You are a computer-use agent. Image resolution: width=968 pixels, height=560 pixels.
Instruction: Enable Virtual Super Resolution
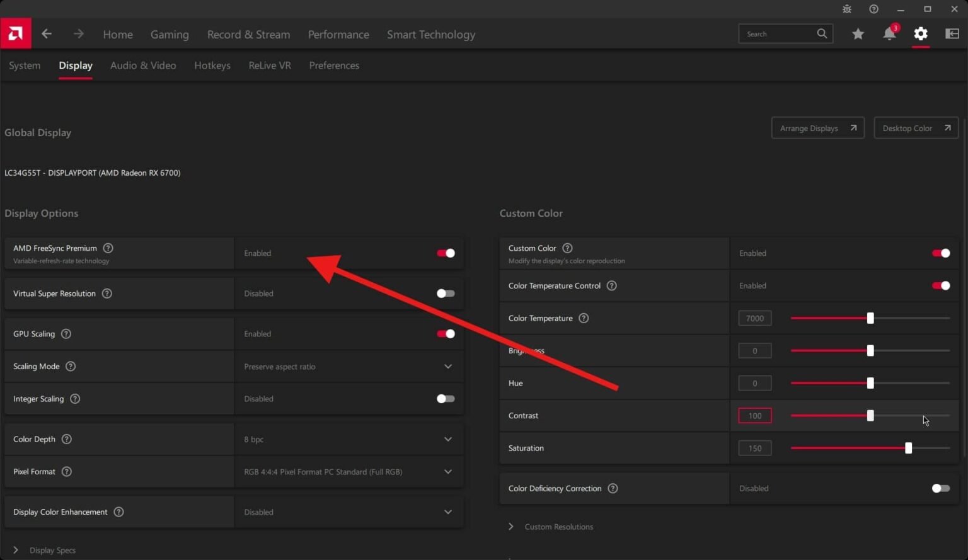click(445, 293)
